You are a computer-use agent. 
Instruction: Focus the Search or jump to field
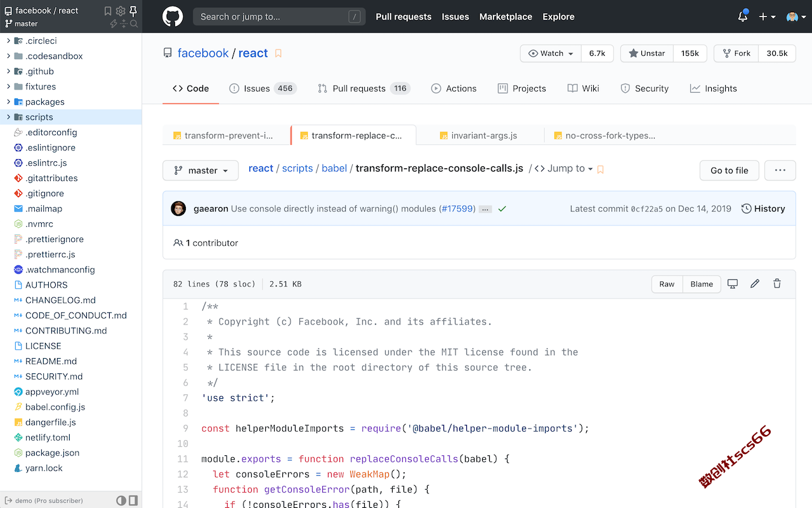pyautogui.click(x=279, y=17)
